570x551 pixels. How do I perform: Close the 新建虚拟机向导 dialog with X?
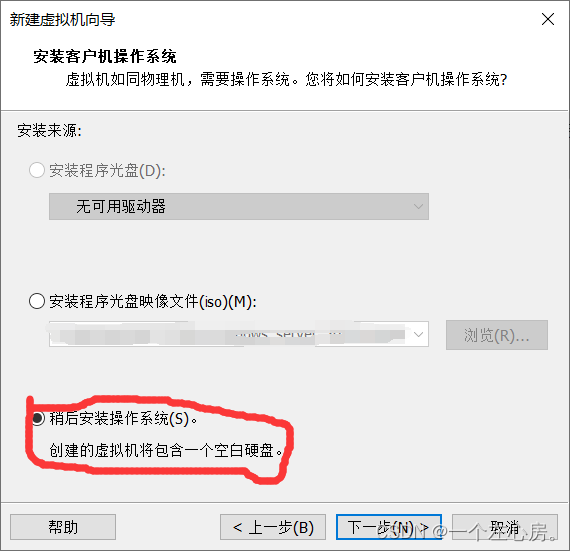(548, 19)
